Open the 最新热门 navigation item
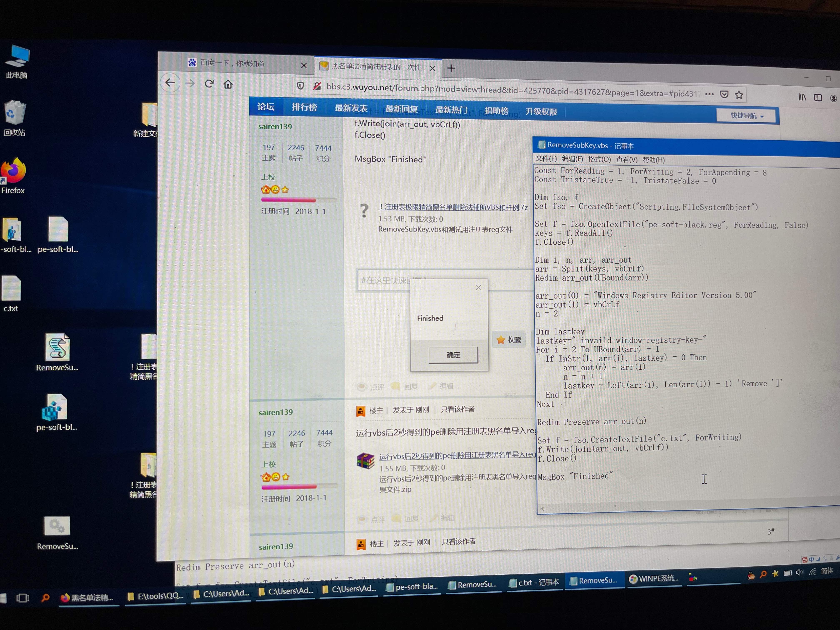Viewport: 840px width, 630px height. [451, 110]
